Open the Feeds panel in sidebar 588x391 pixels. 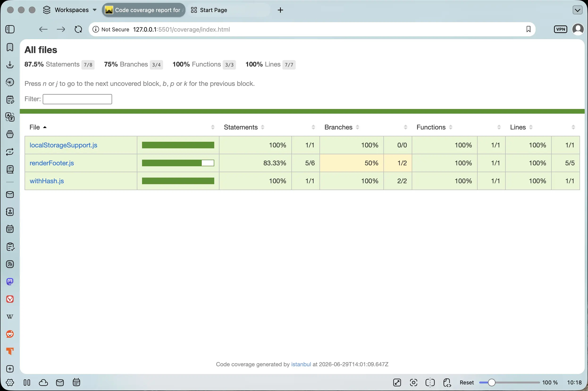pyautogui.click(x=10, y=264)
